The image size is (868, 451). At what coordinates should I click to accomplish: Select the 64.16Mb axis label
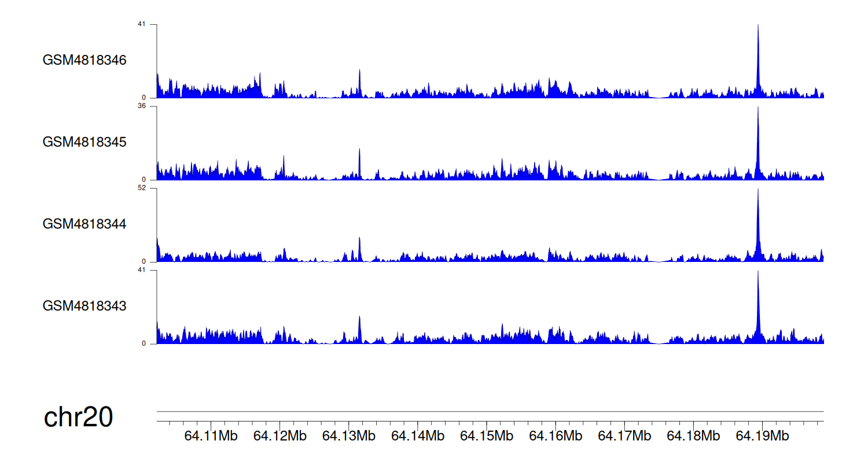click(556, 436)
